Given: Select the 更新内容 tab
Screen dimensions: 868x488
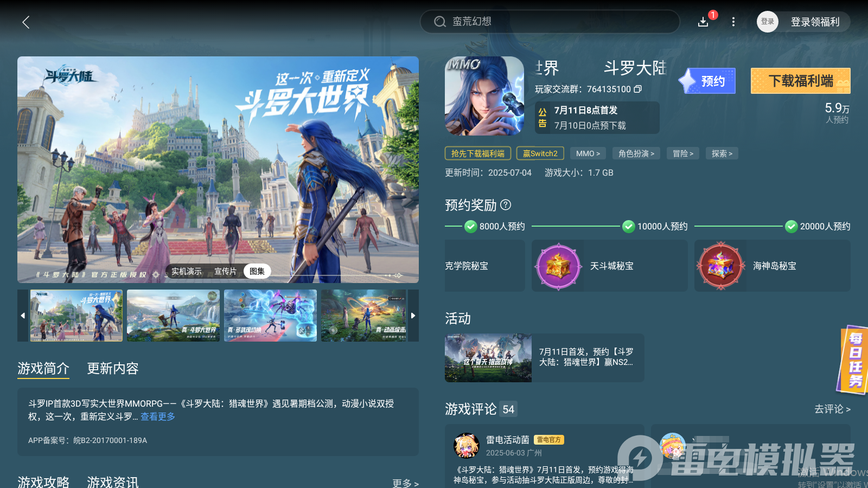Looking at the screenshot, I should (113, 369).
